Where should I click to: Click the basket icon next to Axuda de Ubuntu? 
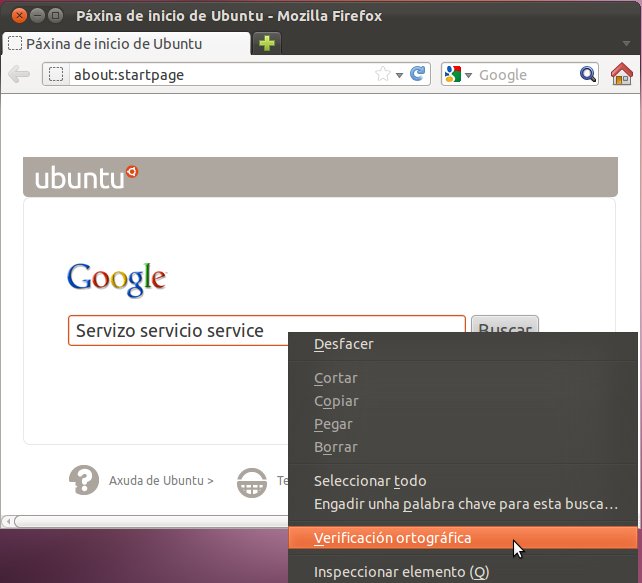(252, 482)
